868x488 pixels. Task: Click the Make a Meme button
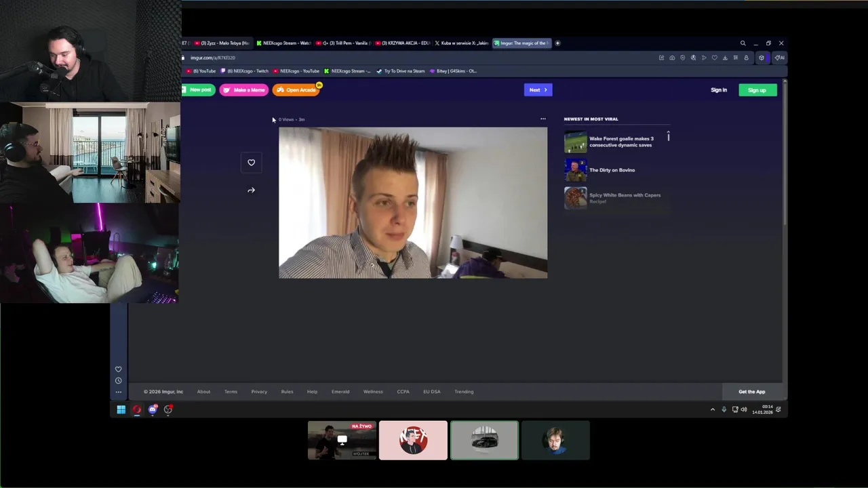point(244,90)
